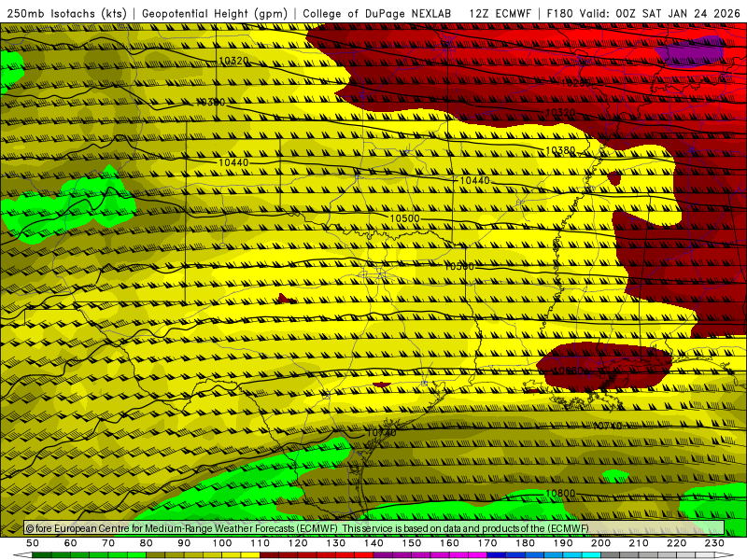The height and width of the screenshot is (560, 747).
Task: Click the 'F180' forecast hour label
Action: click(x=559, y=13)
